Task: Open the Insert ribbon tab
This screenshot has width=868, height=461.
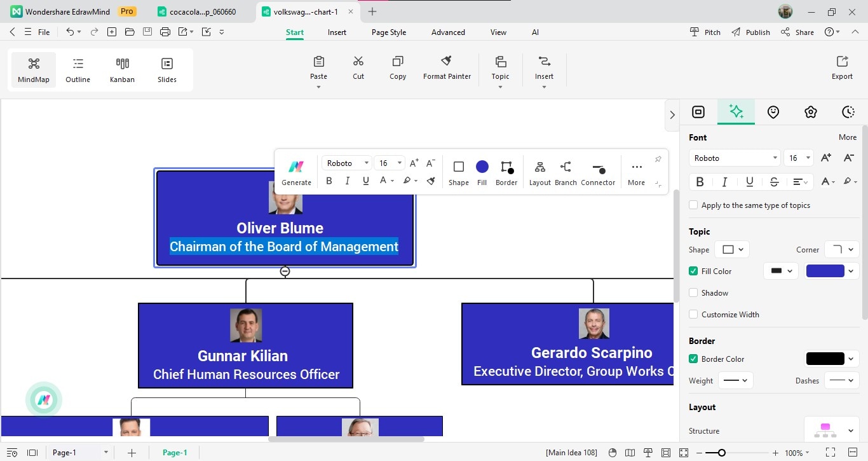Action: click(337, 32)
